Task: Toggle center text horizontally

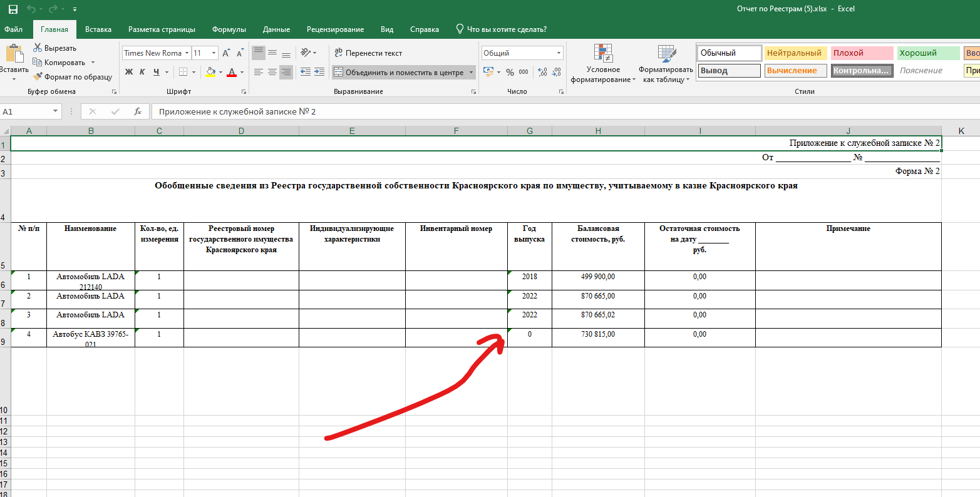Action: 272,72
